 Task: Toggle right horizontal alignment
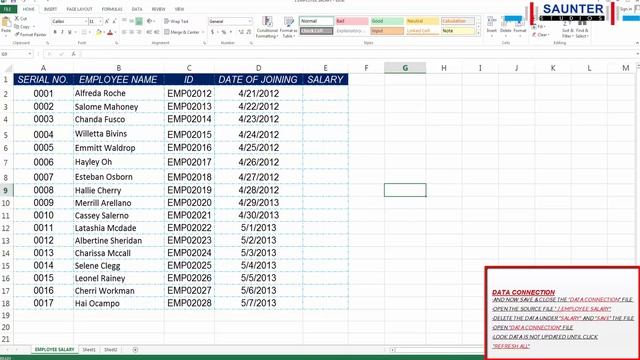tap(139, 32)
